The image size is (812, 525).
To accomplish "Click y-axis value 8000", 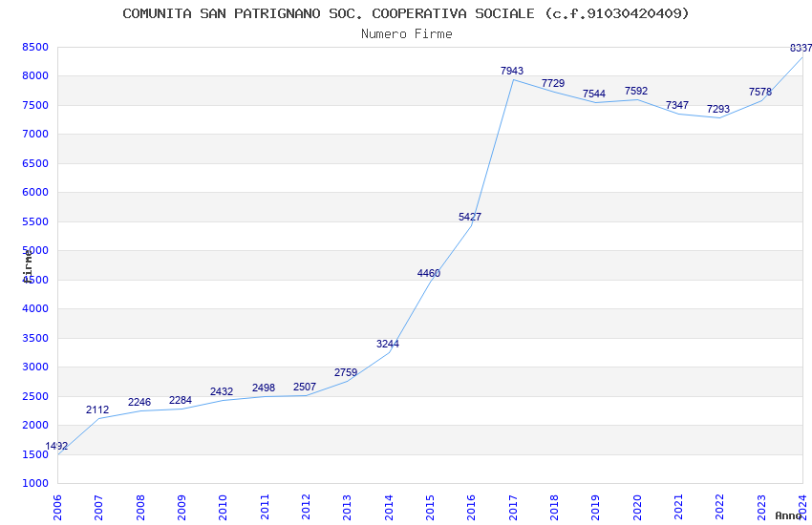I will (x=35, y=76).
